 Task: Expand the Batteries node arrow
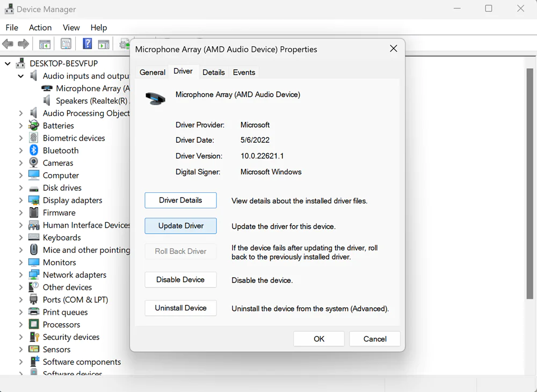21,126
